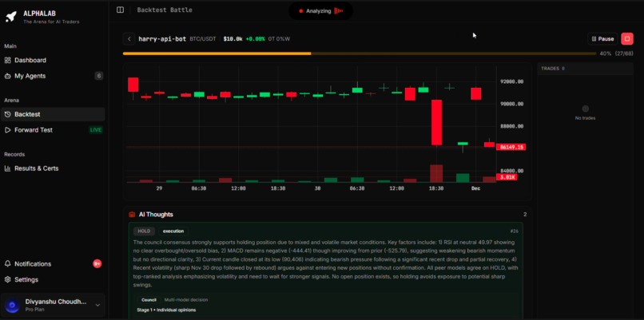
Task: Click the user avatar image
Action: [12, 305]
